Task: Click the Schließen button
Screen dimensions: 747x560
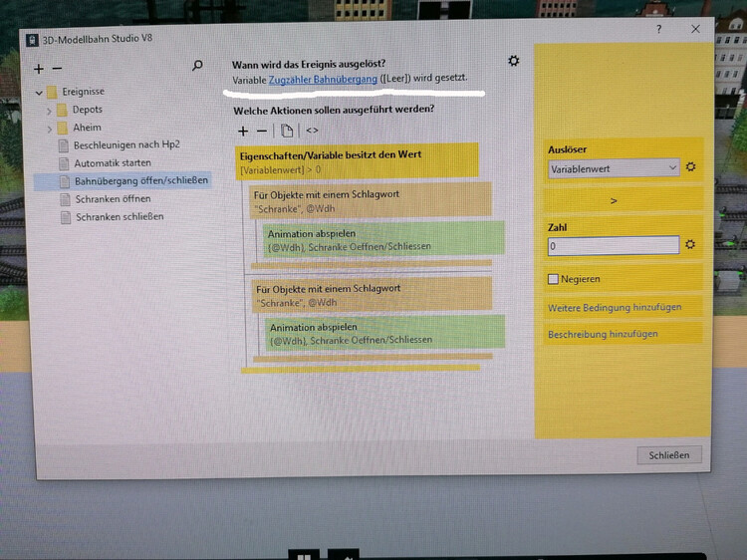Action: point(669,455)
